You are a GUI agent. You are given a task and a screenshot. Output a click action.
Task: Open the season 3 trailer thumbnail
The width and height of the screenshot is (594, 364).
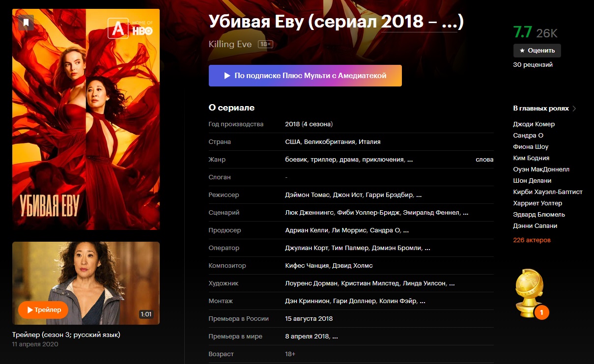pos(86,283)
